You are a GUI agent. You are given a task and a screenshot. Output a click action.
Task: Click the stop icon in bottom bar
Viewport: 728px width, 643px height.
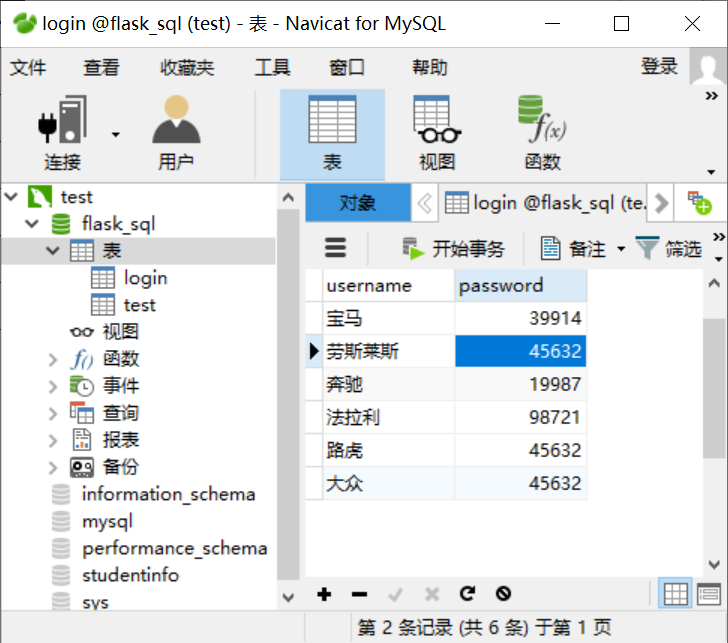click(x=503, y=594)
